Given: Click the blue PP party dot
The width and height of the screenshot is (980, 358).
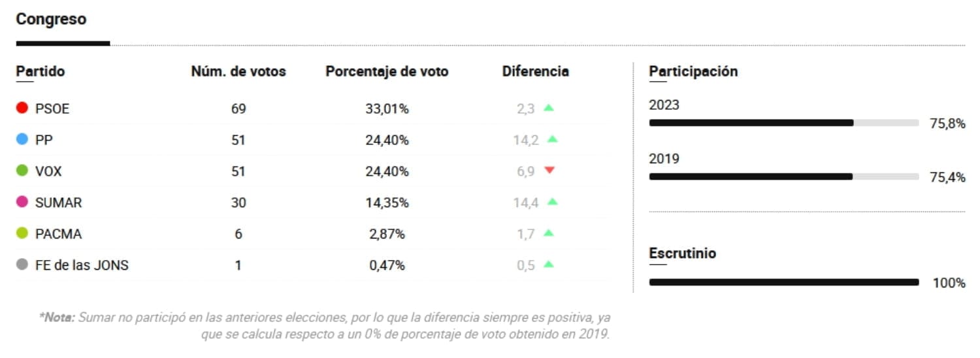Looking at the screenshot, I should point(22,139).
